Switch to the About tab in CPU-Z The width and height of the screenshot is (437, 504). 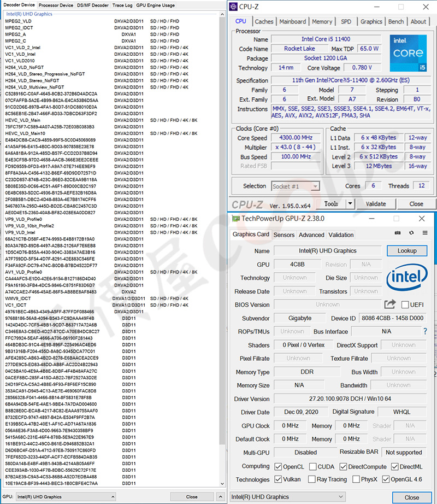click(418, 21)
